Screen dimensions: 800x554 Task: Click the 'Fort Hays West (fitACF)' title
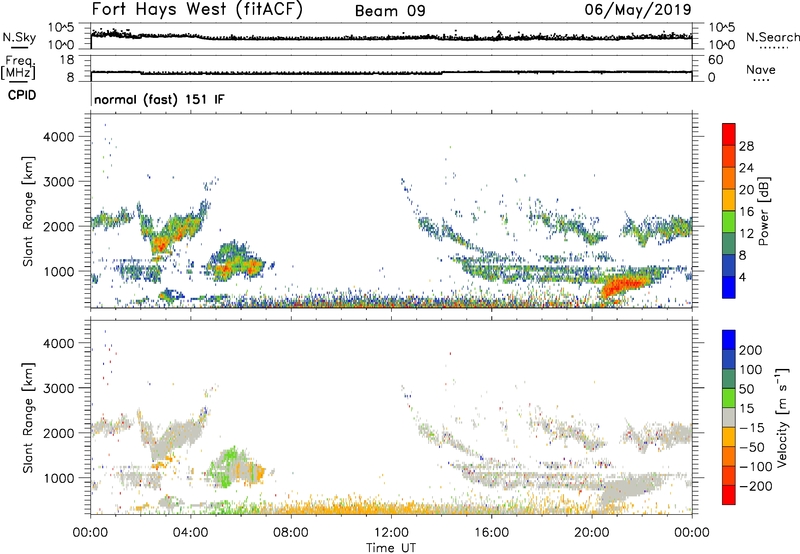(x=197, y=10)
